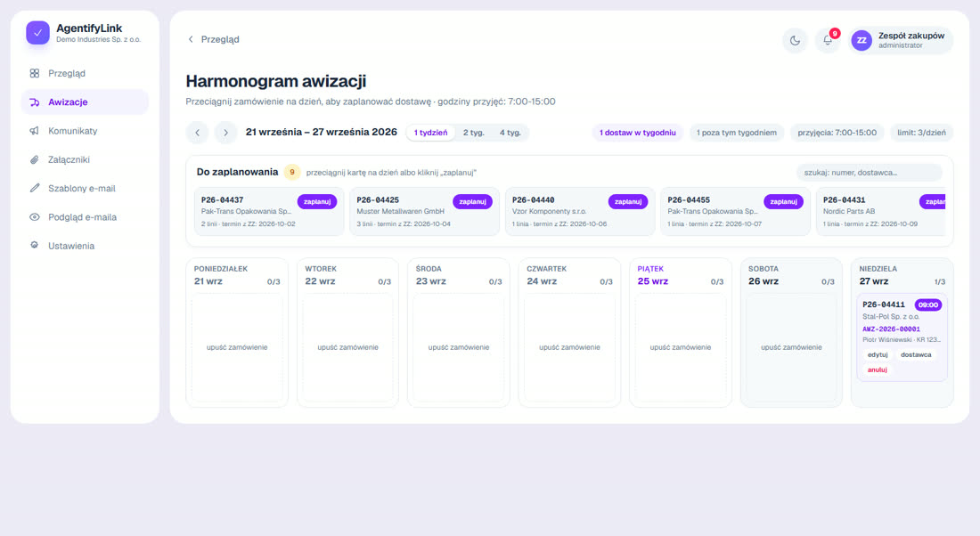This screenshot has width=980, height=536.
Task: Click the Ustawienia gear icon
Action: [35, 245]
